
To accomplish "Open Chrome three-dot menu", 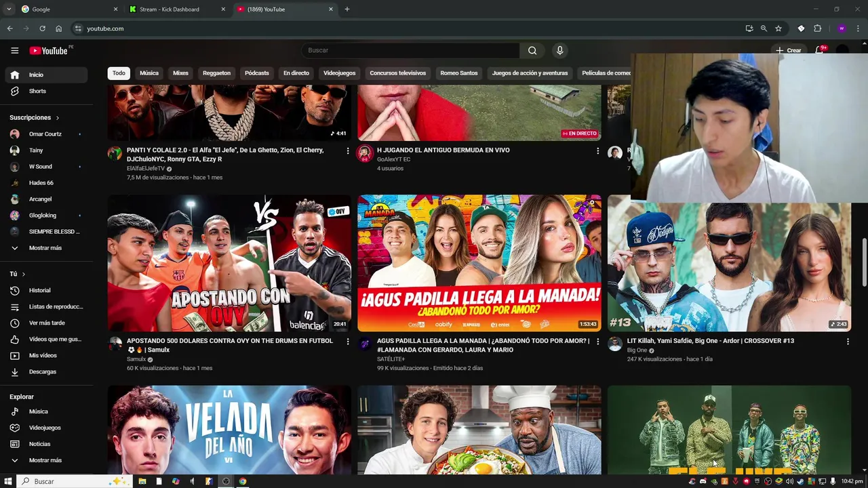I will (859, 28).
